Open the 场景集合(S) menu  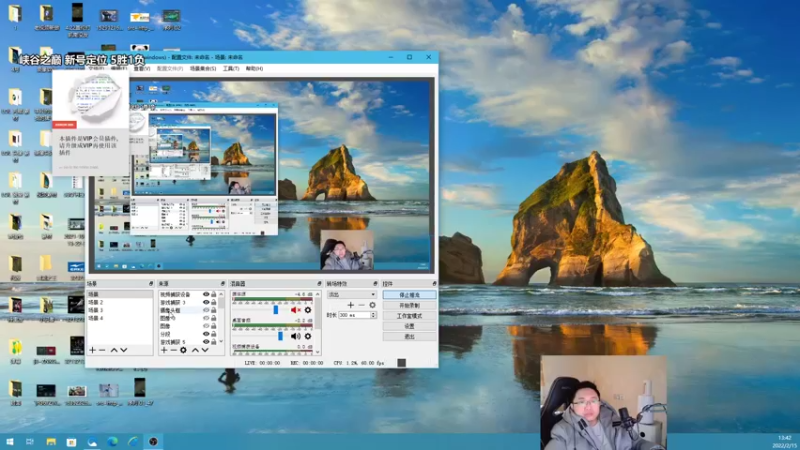click(x=203, y=68)
